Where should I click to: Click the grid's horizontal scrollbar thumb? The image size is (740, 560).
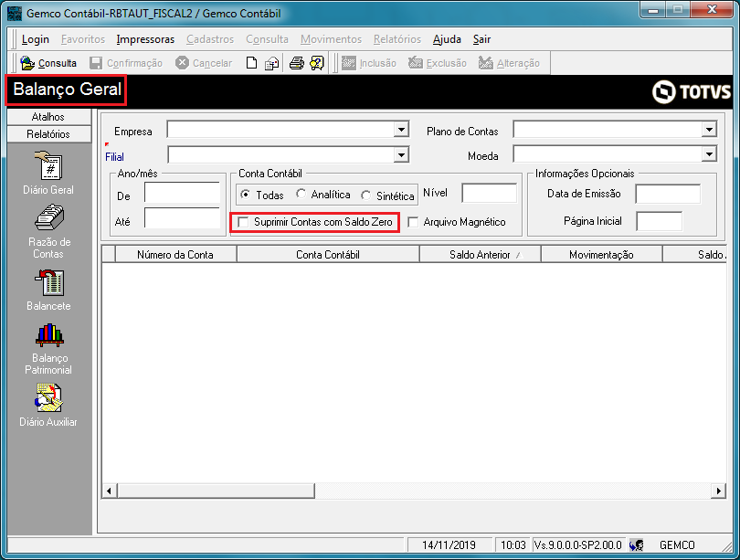[x=216, y=491]
